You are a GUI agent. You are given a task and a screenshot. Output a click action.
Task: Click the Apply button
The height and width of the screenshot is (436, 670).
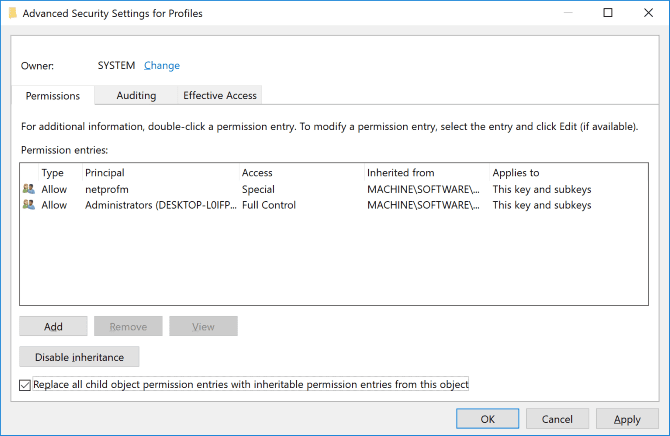[x=627, y=419]
